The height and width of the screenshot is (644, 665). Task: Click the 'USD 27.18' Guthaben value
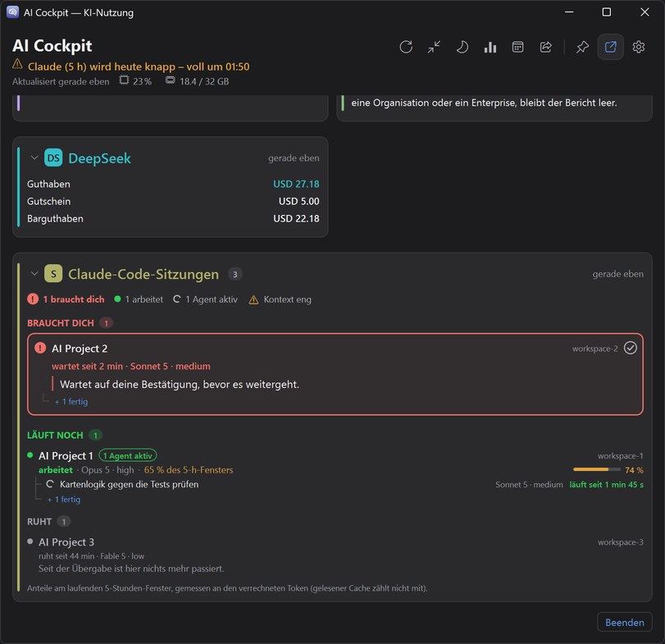[296, 184]
